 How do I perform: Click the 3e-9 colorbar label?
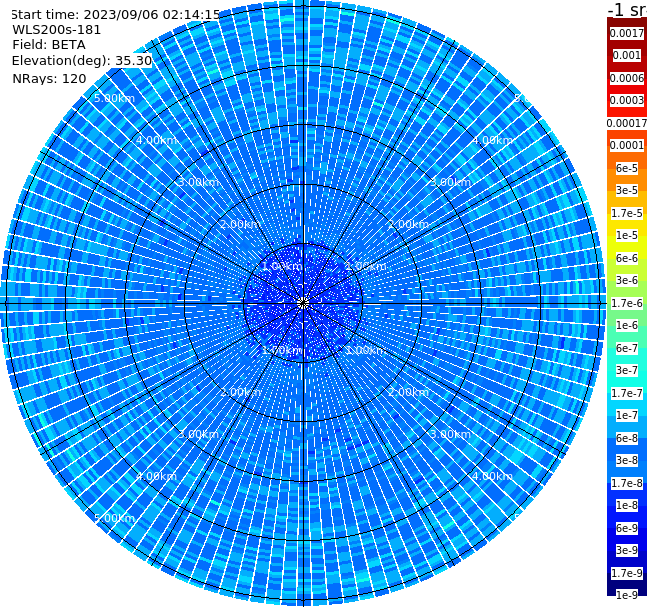tap(627, 550)
